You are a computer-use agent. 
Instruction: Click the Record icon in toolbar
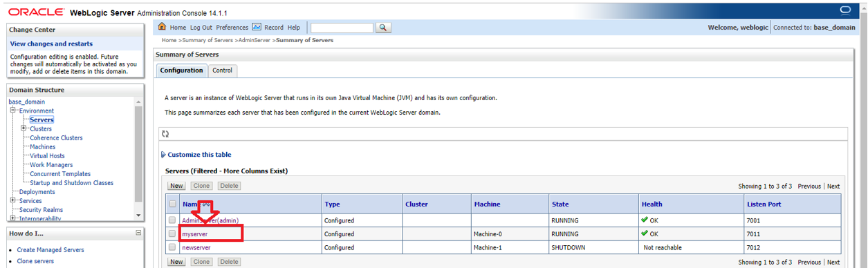(257, 27)
